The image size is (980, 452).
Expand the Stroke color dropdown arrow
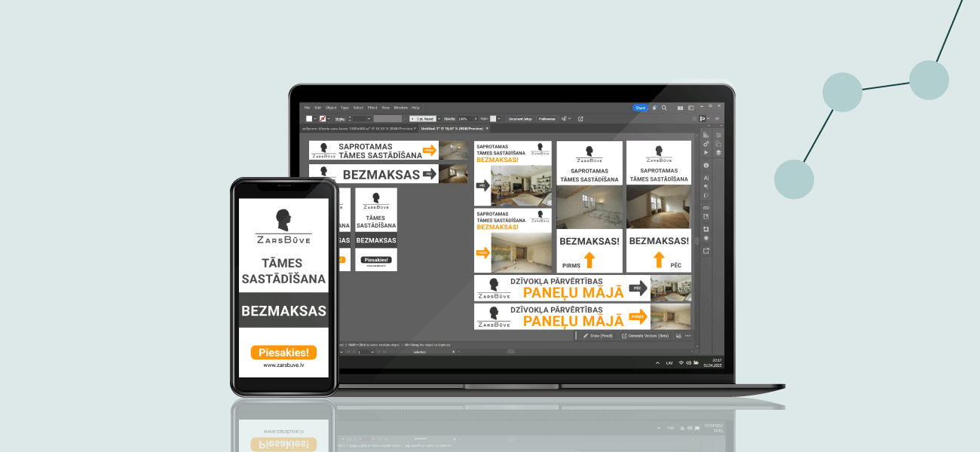(330, 118)
